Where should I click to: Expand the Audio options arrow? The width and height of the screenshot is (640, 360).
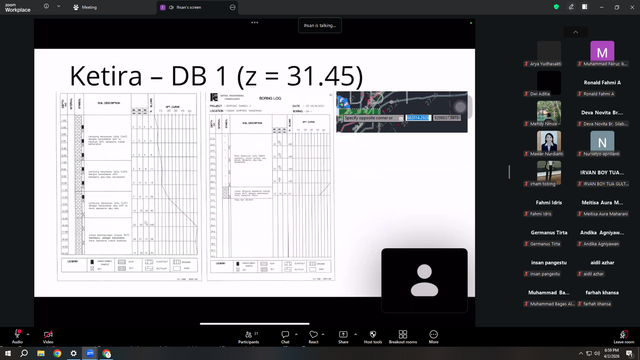pyautogui.click(x=28, y=334)
